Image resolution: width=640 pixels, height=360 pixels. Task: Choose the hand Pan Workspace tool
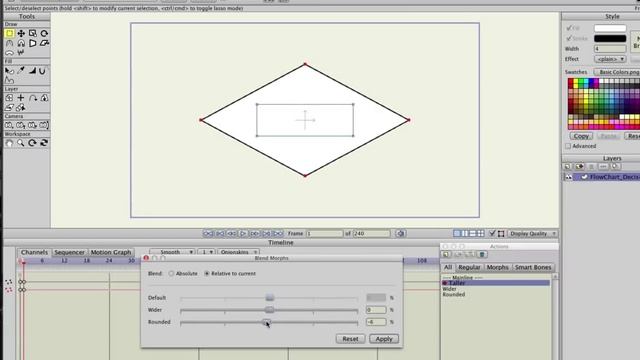click(x=9, y=143)
